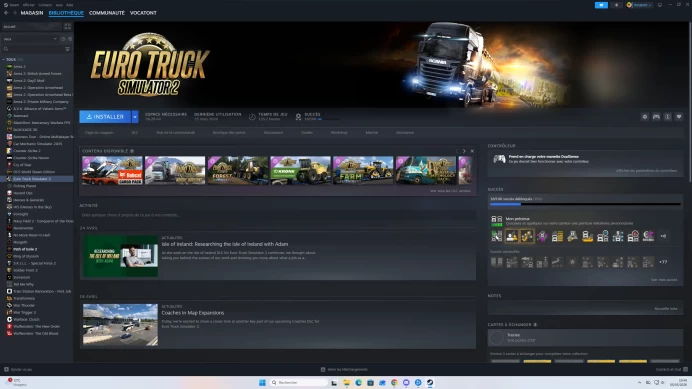Open Coaches in Map Expansions news article
The image size is (692, 389).
coord(278,325)
